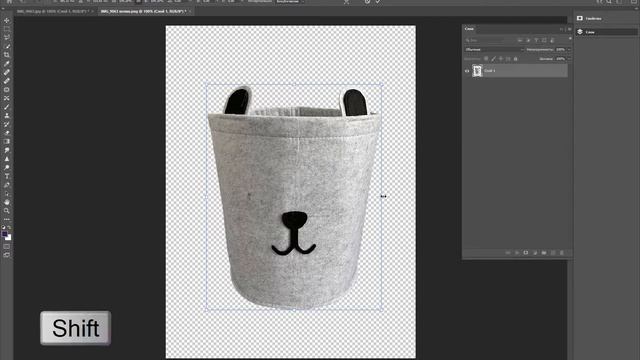Filter layers by smart objects
The height and width of the screenshot is (360, 640).
552,40
